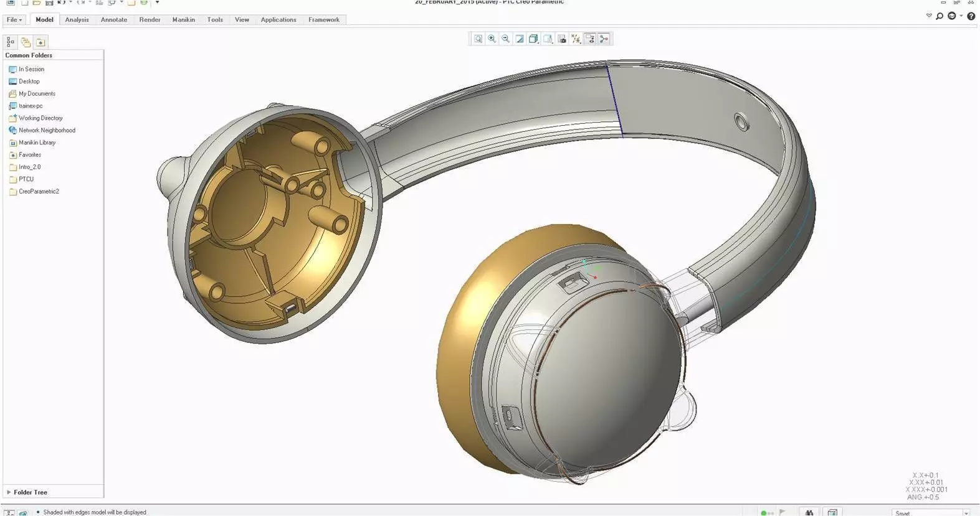The height and width of the screenshot is (516, 980).
Task: Click the New file icon in quick access
Action: click(x=25, y=2)
